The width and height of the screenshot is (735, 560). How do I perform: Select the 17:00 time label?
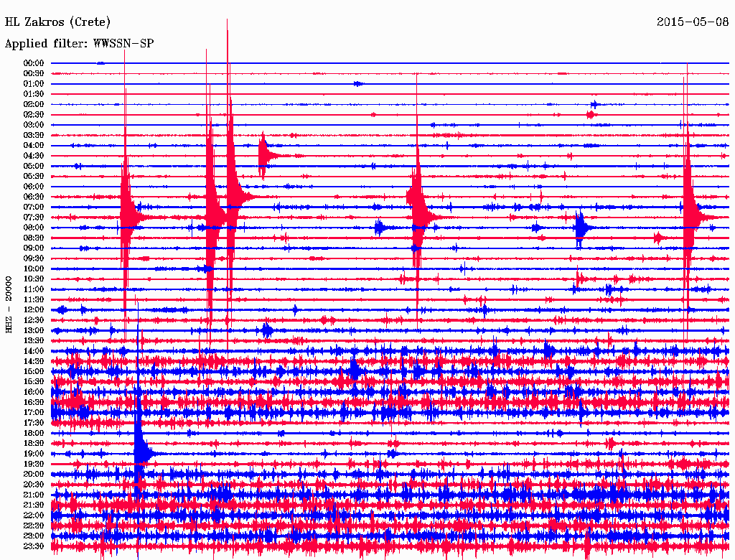point(34,413)
